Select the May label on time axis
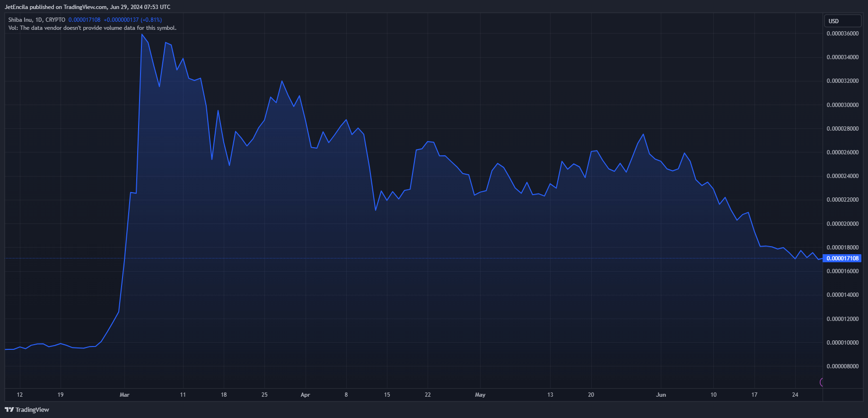868x418 pixels. click(480, 395)
